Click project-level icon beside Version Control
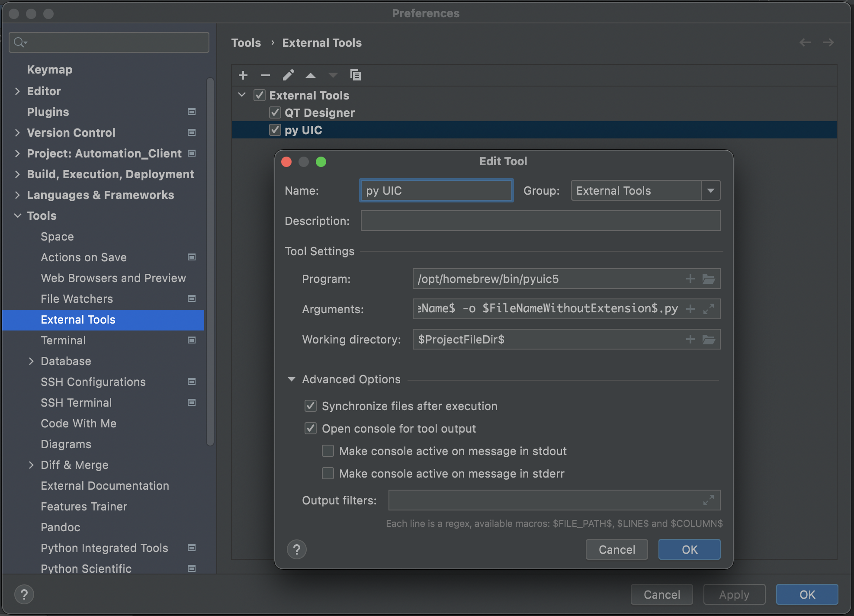Image resolution: width=854 pixels, height=616 pixels. [192, 132]
